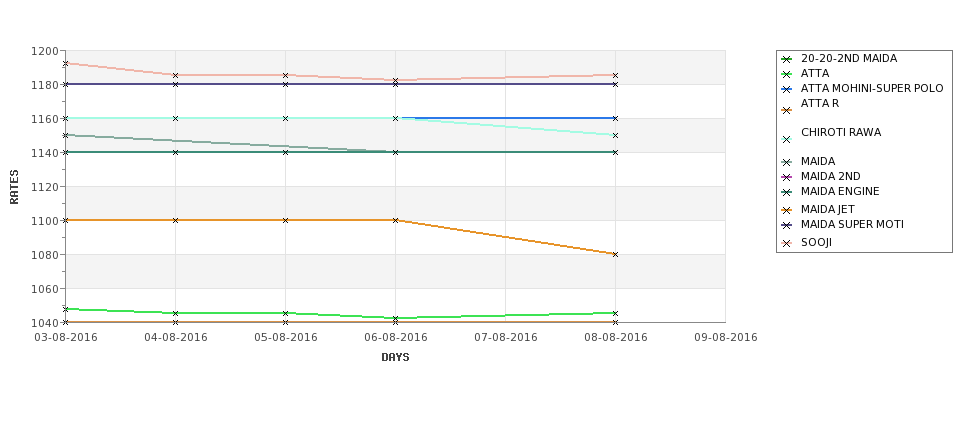Click the ATTA legend marker icon
Screen dimensions: 975x429
click(787, 74)
